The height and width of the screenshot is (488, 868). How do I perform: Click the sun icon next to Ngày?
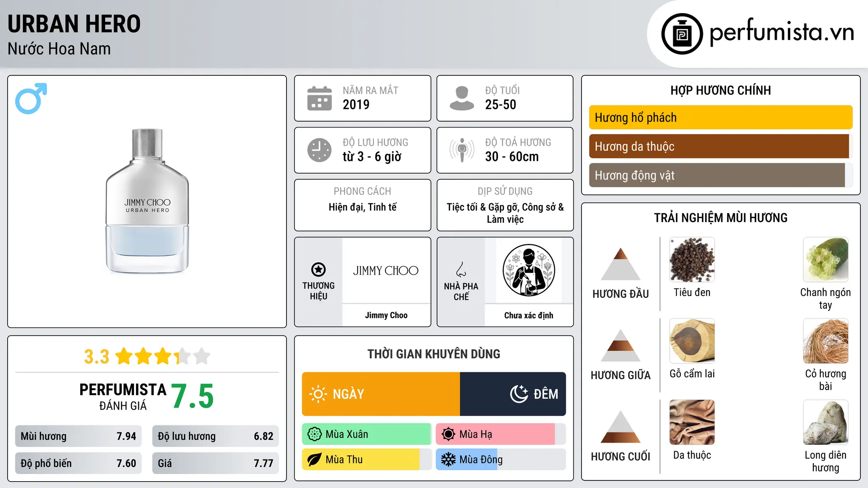point(318,394)
